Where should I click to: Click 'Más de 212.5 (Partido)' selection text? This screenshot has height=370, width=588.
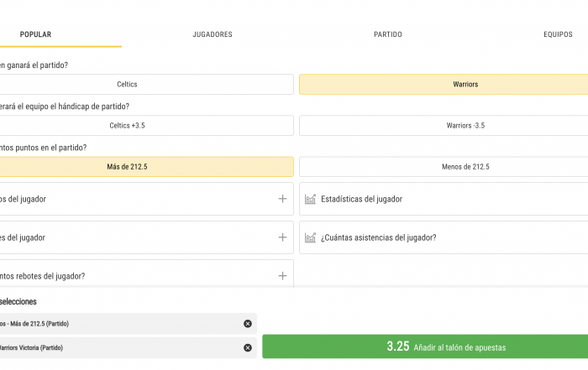coord(39,324)
